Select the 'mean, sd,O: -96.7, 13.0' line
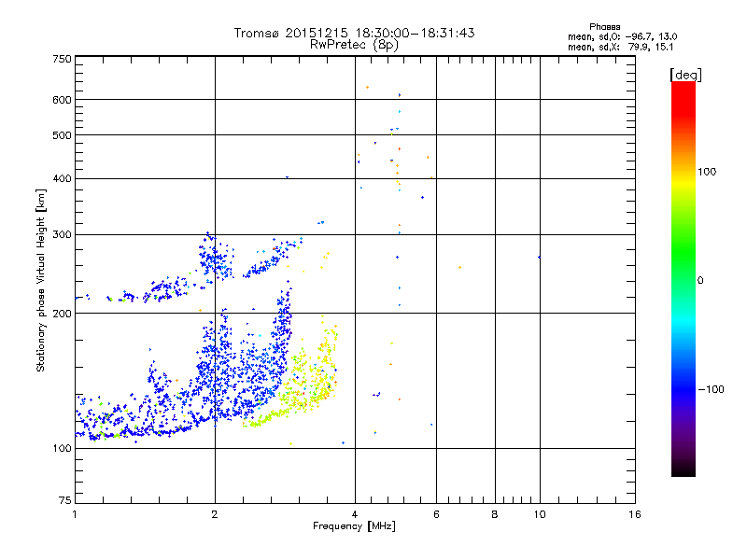This screenshot has height=560, width=747. tap(622, 36)
